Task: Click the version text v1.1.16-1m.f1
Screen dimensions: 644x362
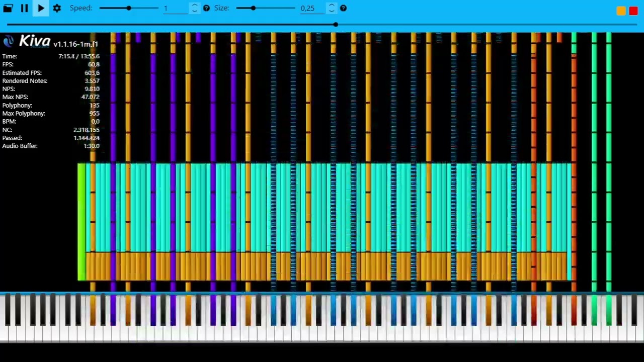Action: pos(75,44)
